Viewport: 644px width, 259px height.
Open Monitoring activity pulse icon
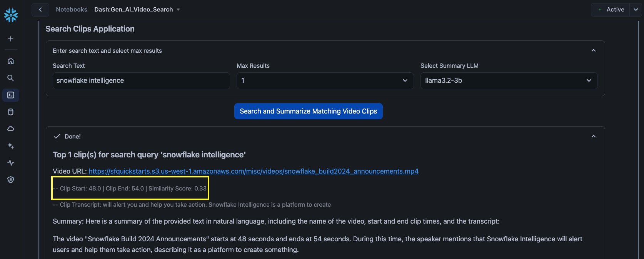click(11, 163)
